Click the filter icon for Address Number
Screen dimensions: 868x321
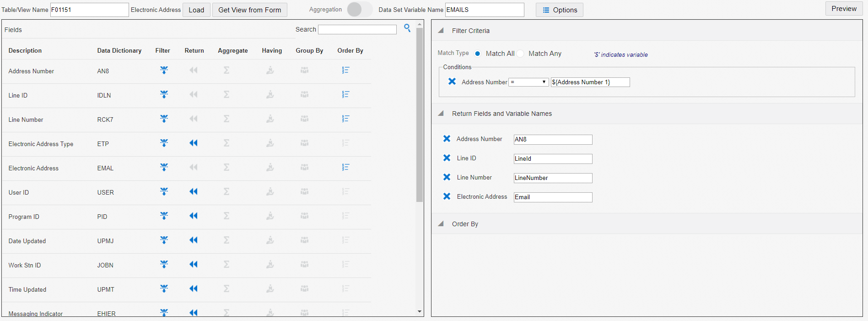pyautogui.click(x=164, y=71)
